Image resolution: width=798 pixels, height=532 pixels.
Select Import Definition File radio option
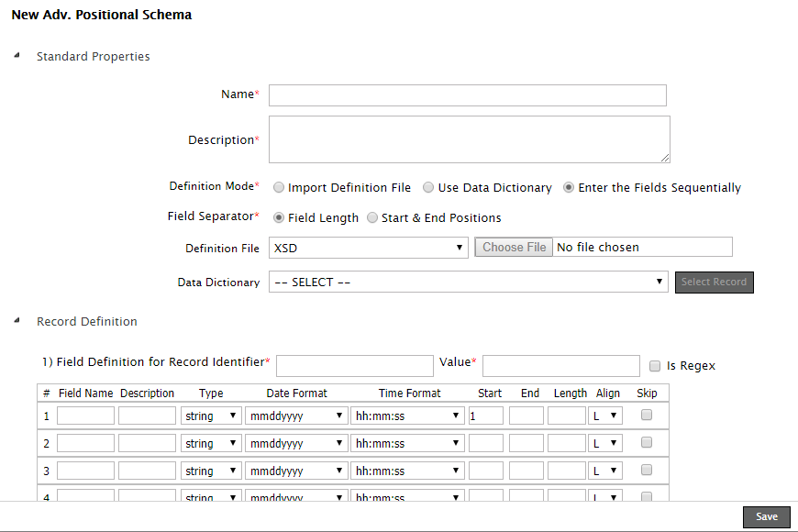tap(279, 187)
